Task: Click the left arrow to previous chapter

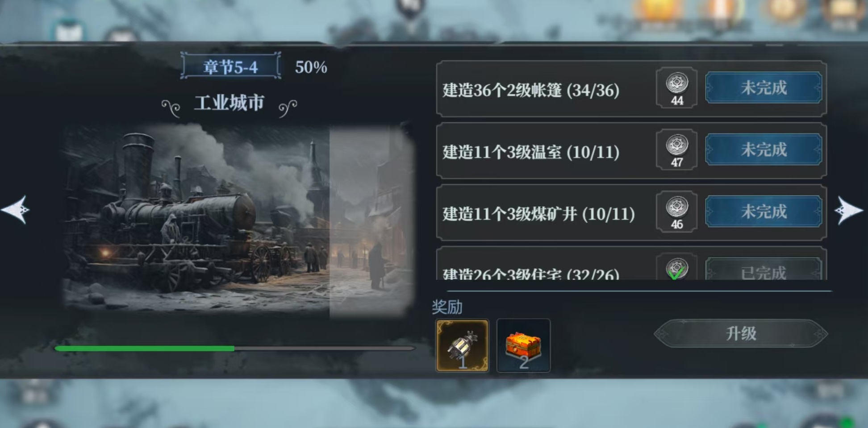Action: point(16,209)
